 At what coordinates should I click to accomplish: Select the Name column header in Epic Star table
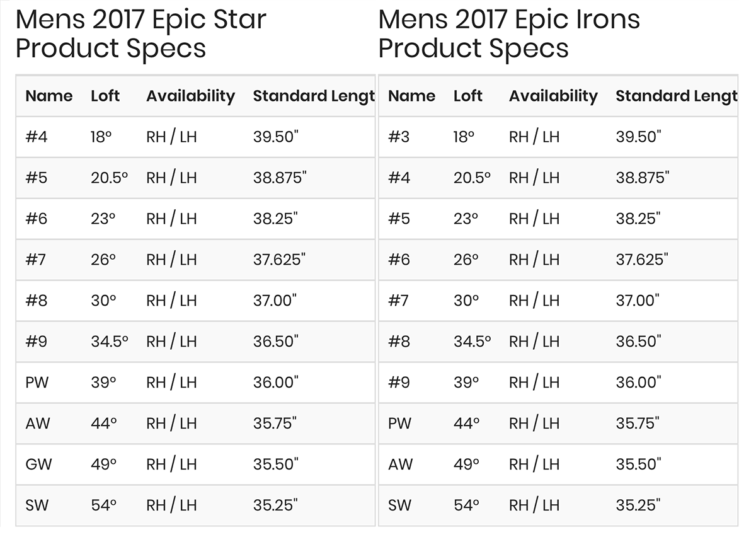(49, 96)
